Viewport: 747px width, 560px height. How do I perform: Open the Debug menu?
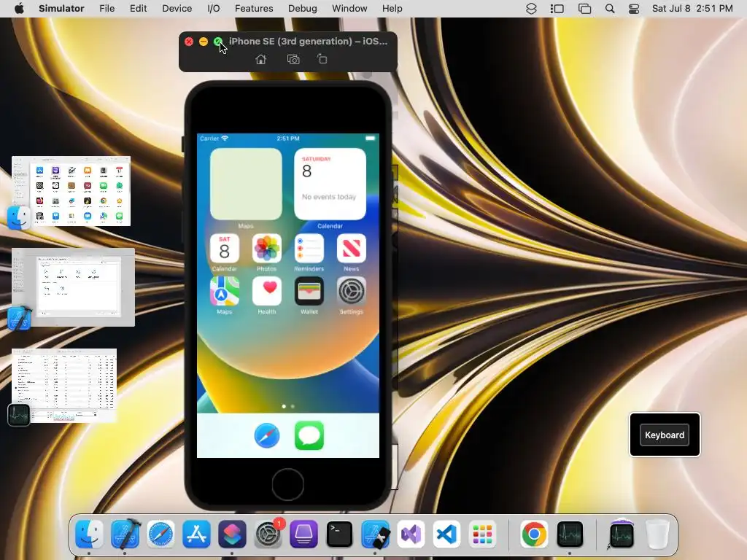303,9
